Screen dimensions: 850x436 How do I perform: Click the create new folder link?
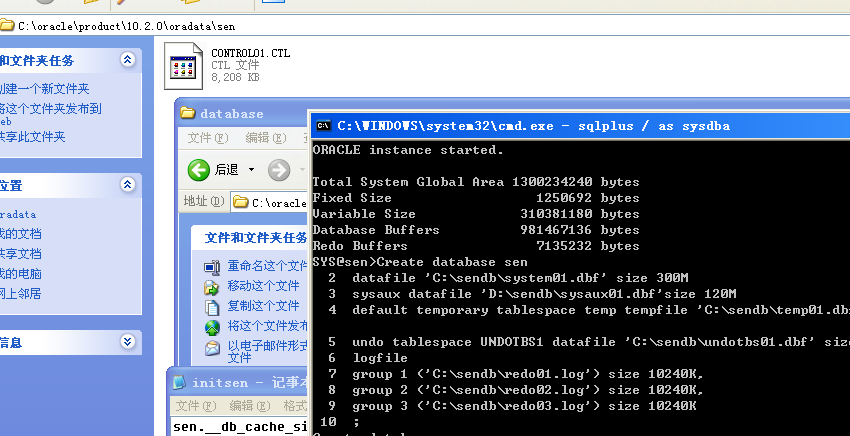44,88
